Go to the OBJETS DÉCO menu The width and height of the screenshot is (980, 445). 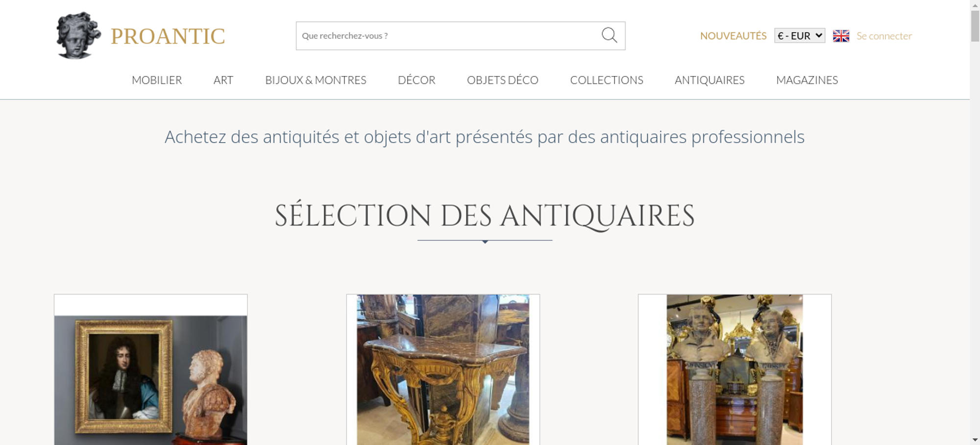pyautogui.click(x=503, y=80)
